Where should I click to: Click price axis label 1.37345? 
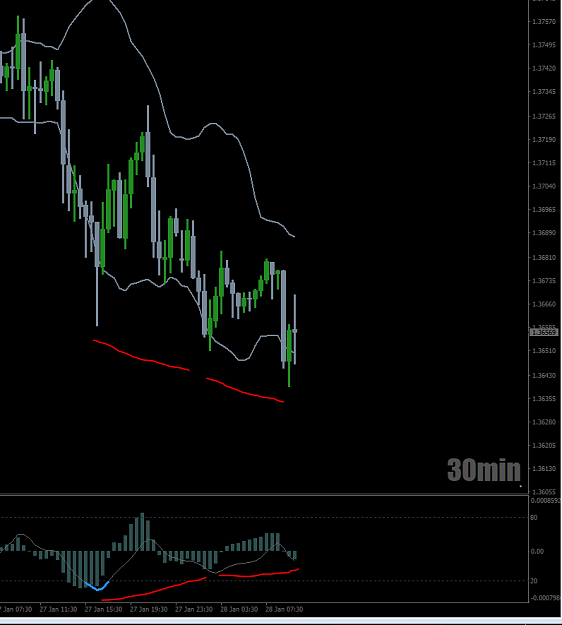[x=544, y=92]
